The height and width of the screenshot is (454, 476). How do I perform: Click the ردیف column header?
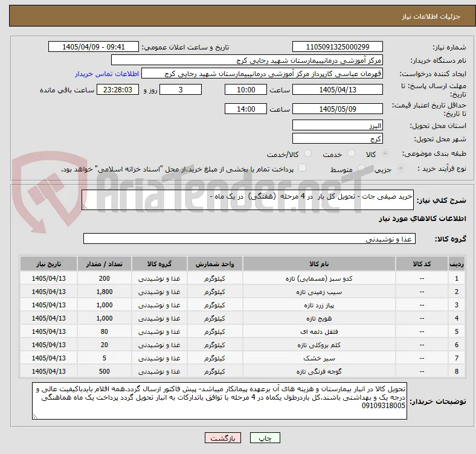click(457, 264)
